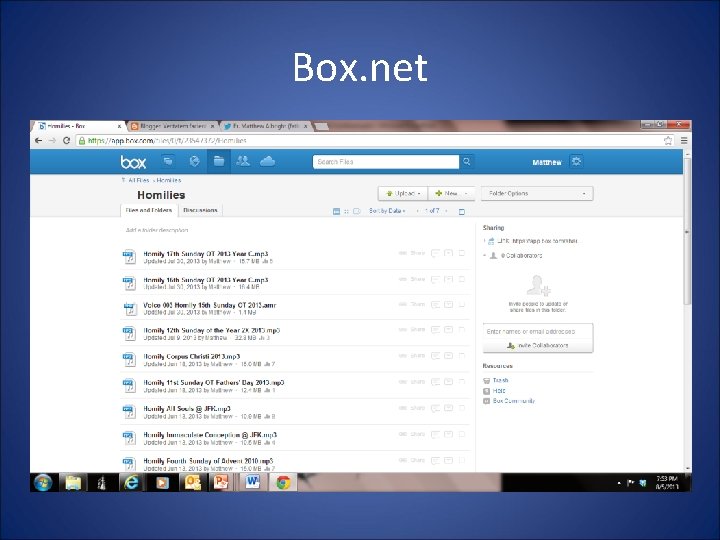Open the speech-bubble updates icon in Box header

click(169, 161)
